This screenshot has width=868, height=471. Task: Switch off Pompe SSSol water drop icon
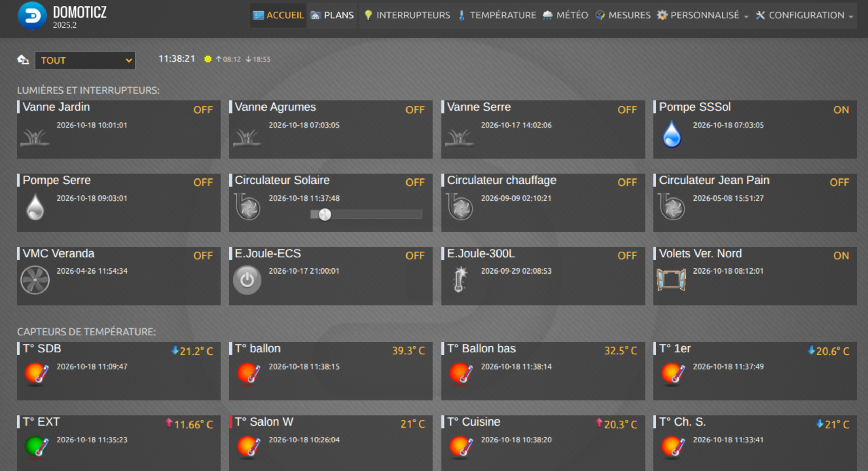pyautogui.click(x=671, y=134)
